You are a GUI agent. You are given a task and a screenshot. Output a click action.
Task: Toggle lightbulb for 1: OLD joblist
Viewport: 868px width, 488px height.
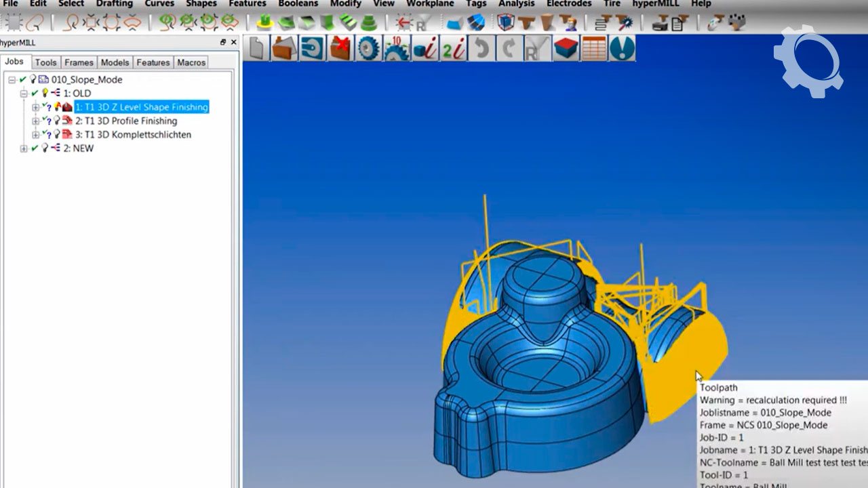click(x=45, y=93)
